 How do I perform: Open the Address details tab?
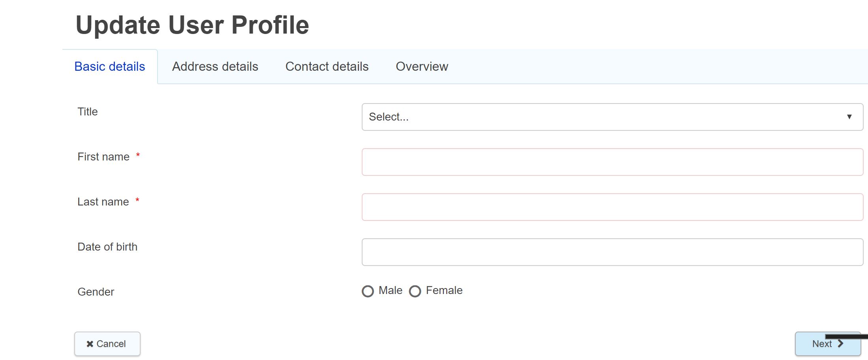(215, 66)
